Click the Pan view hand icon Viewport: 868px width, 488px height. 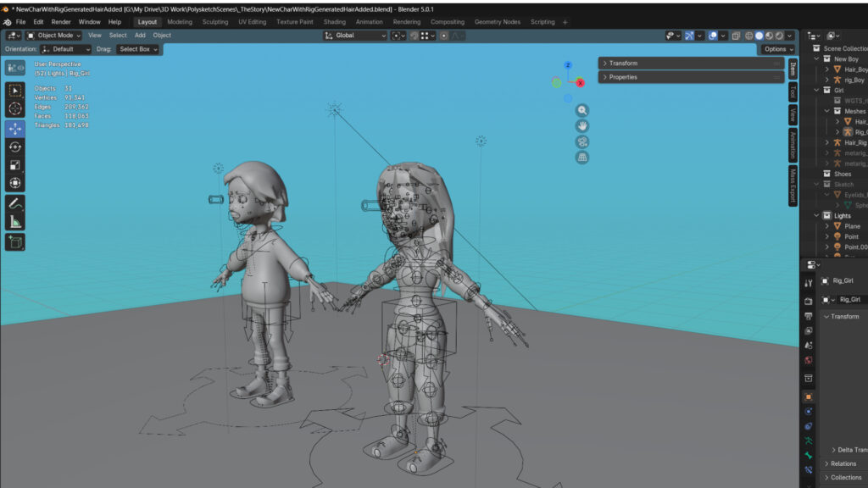tap(582, 125)
